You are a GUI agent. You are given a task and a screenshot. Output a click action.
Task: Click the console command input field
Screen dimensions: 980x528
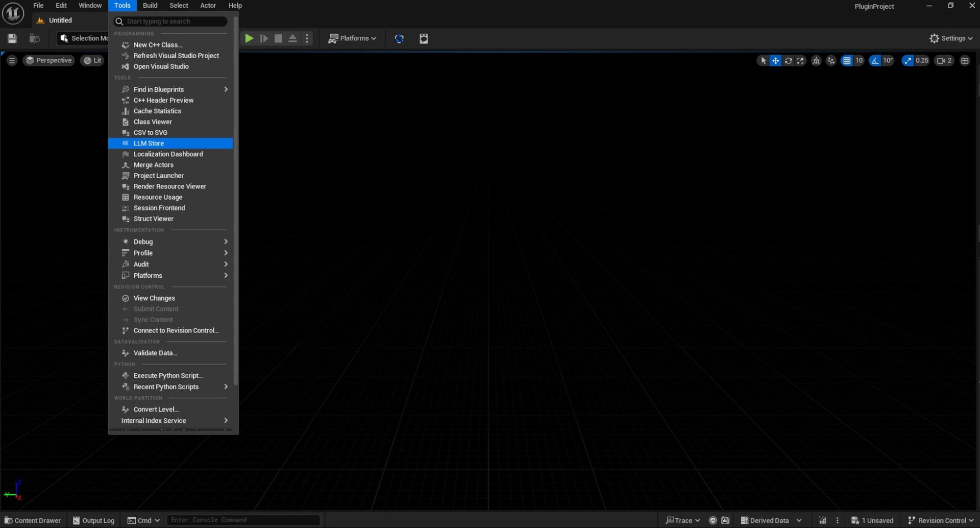pyautogui.click(x=243, y=520)
